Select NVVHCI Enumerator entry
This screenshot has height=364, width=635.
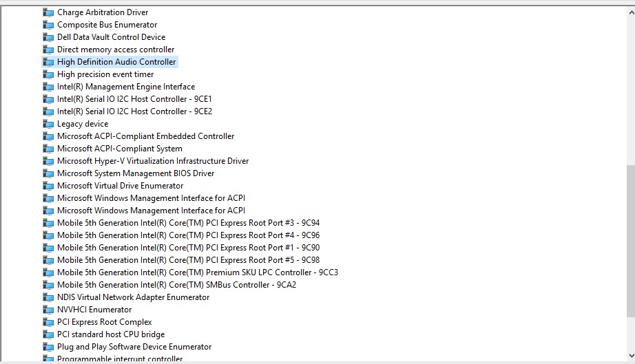[94, 310]
